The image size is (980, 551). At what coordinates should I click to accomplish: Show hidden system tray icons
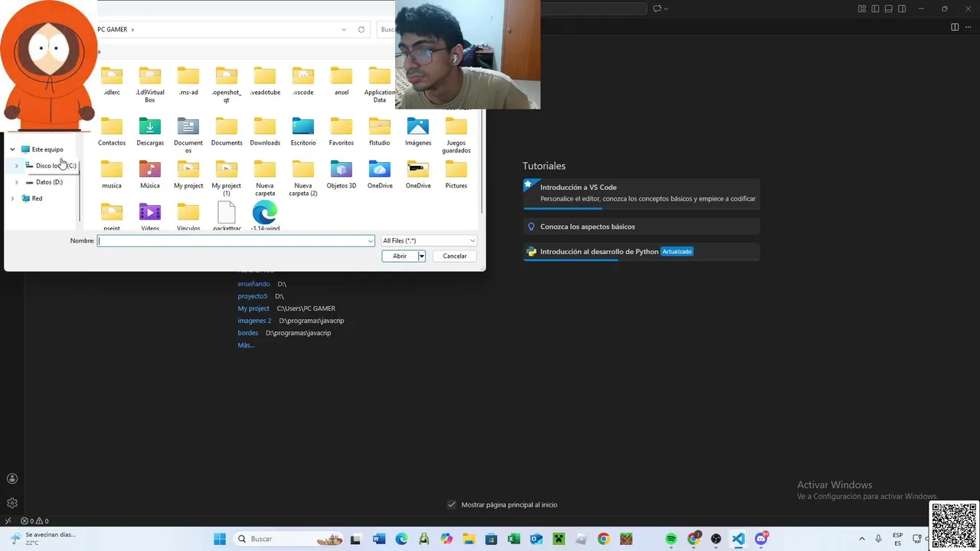tap(861, 539)
